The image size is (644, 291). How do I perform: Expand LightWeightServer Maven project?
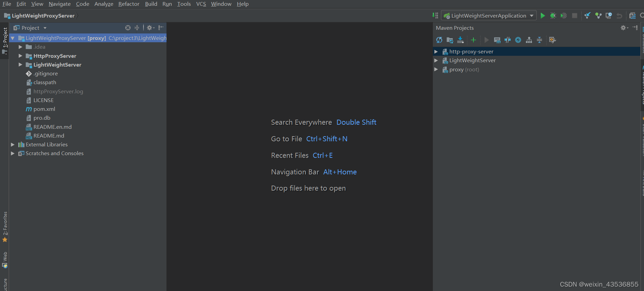[x=436, y=60]
